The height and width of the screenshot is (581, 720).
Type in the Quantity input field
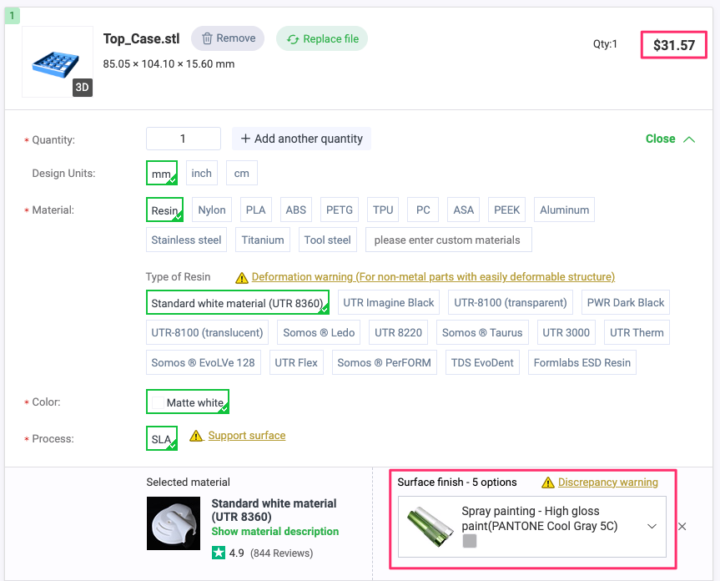pyautogui.click(x=183, y=139)
